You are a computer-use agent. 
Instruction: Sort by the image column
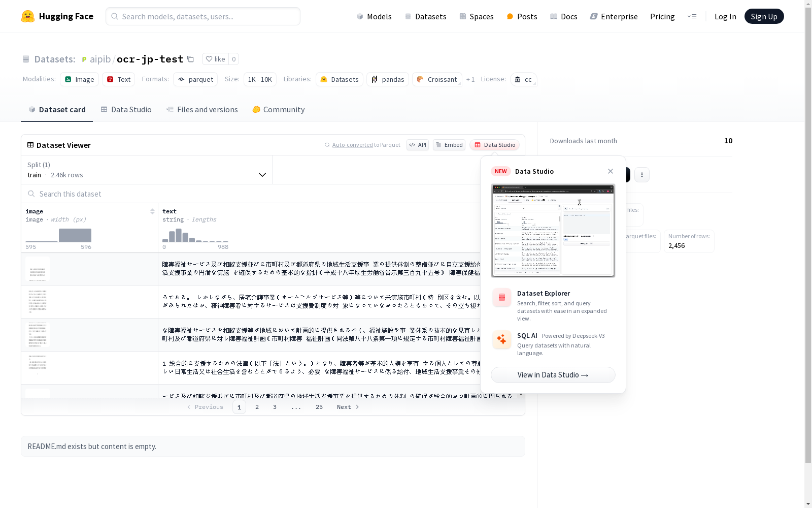(x=152, y=211)
